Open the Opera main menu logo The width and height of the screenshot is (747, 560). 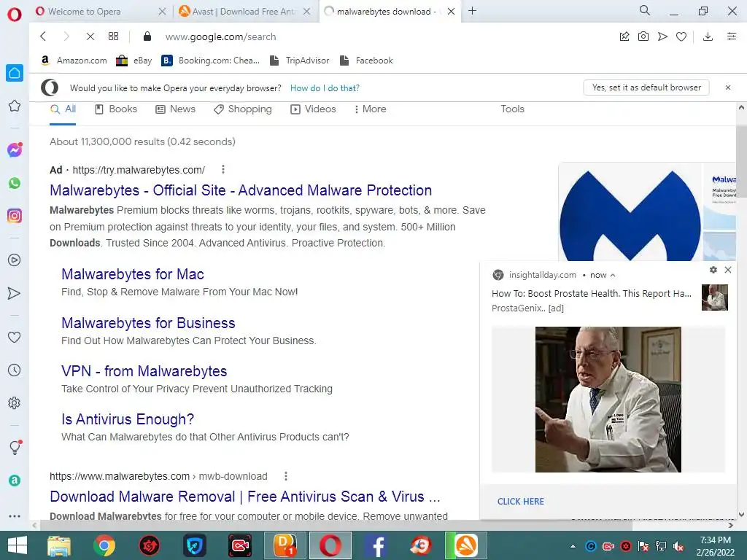coord(15,14)
